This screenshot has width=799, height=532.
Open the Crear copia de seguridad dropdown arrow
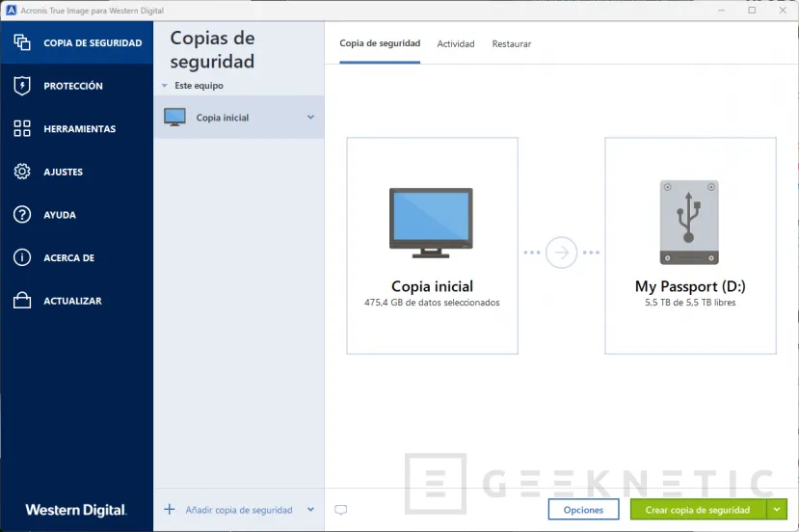pos(777,510)
